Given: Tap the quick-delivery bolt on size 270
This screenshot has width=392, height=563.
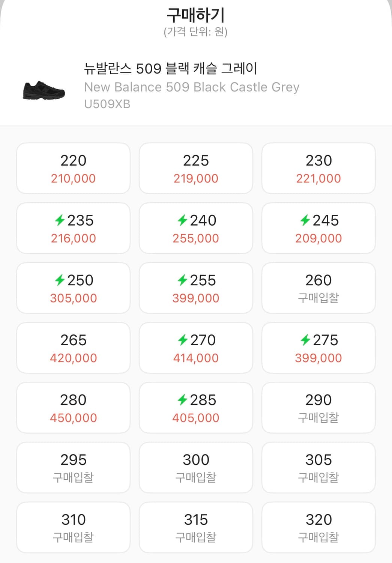Looking at the screenshot, I should (182, 340).
